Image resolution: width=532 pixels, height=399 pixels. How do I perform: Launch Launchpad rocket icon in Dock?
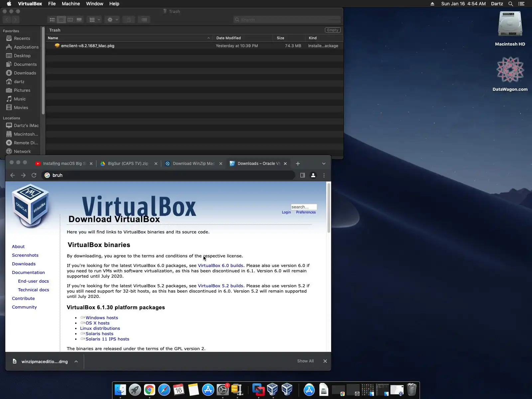click(135, 390)
